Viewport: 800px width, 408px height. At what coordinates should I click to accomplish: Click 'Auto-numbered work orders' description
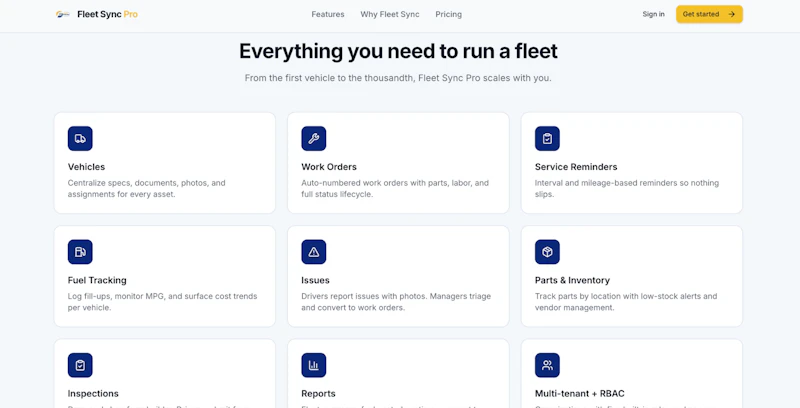tap(395, 188)
